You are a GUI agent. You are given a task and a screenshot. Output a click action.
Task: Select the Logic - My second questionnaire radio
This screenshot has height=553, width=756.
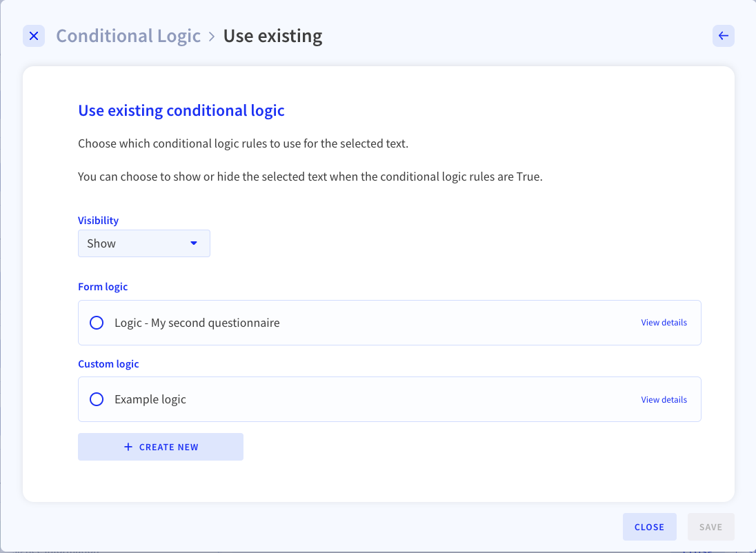point(97,323)
